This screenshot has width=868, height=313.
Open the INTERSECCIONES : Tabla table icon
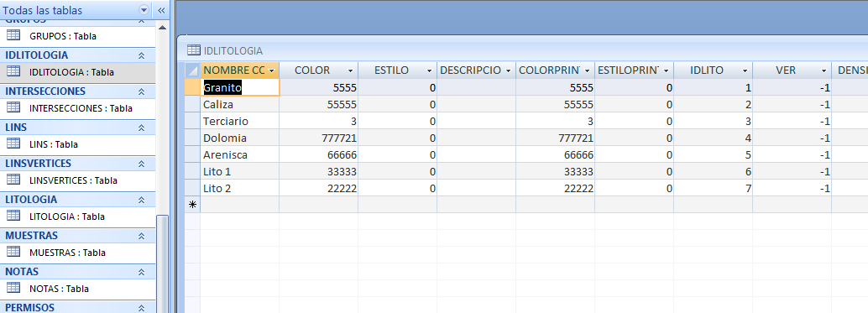point(13,107)
